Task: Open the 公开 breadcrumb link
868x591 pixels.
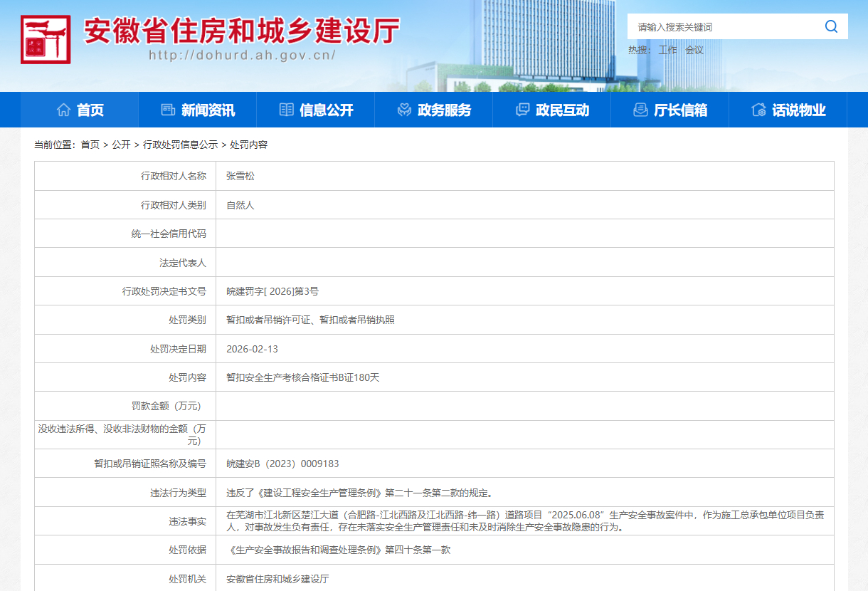Action: [121, 145]
